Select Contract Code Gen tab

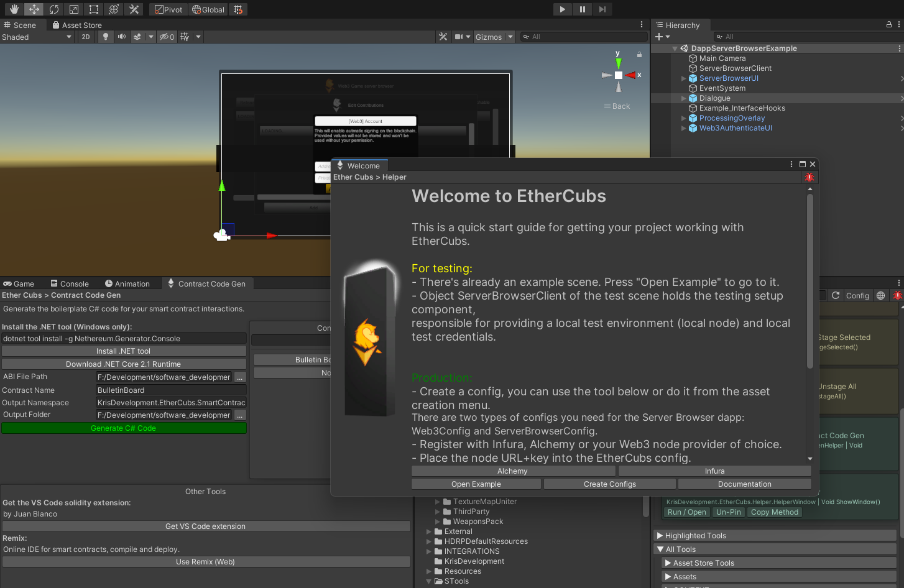coord(206,283)
